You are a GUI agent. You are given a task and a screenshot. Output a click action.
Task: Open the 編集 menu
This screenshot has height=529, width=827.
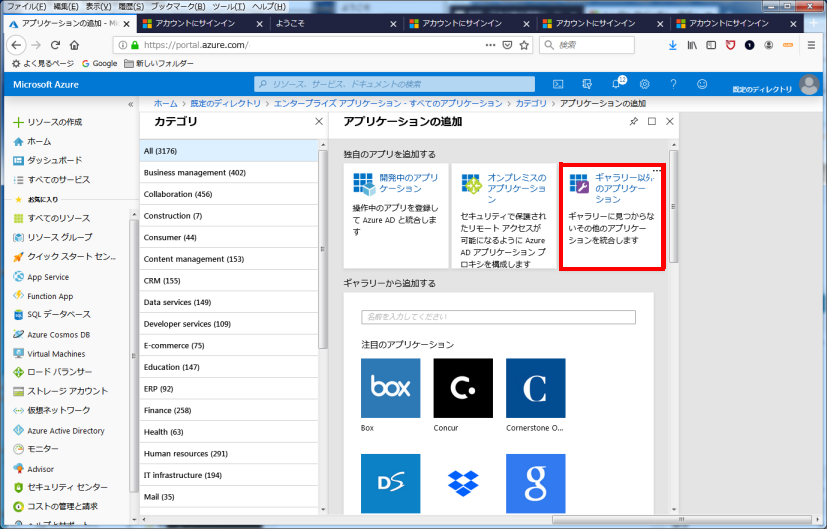tap(66, 6)
